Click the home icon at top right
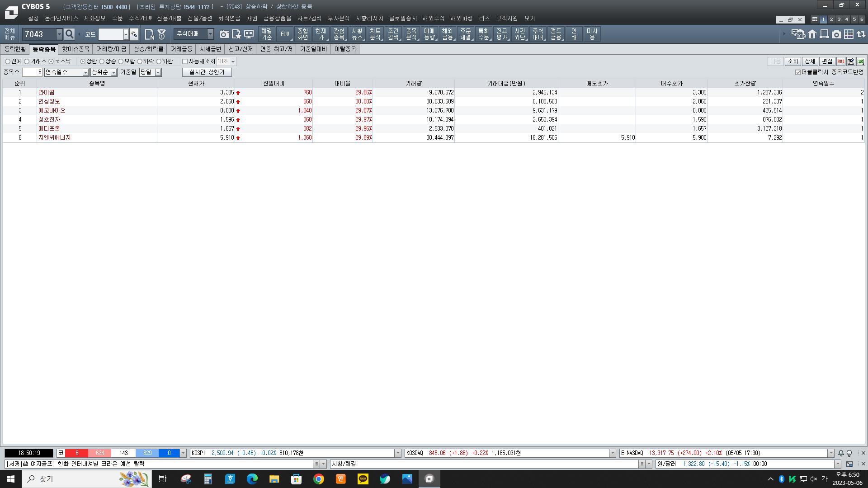The height and width of the screenshot is (488, 868). (812, 34)
